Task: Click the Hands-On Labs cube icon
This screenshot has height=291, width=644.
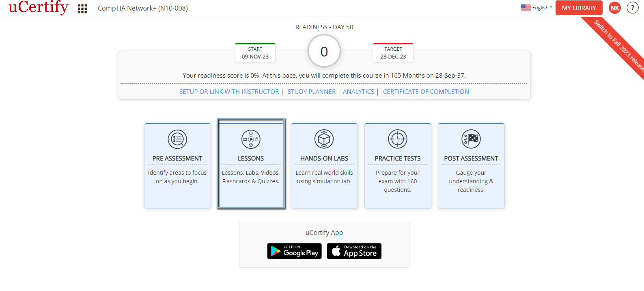Action: coord(324,139)
